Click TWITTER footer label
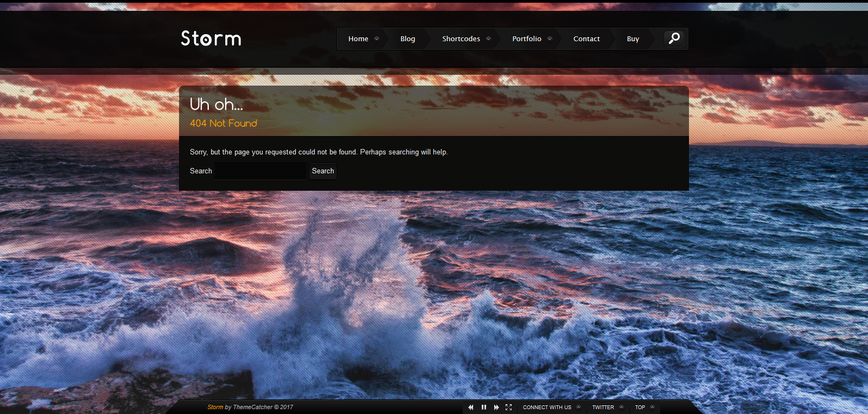 [x=603, y=407]
